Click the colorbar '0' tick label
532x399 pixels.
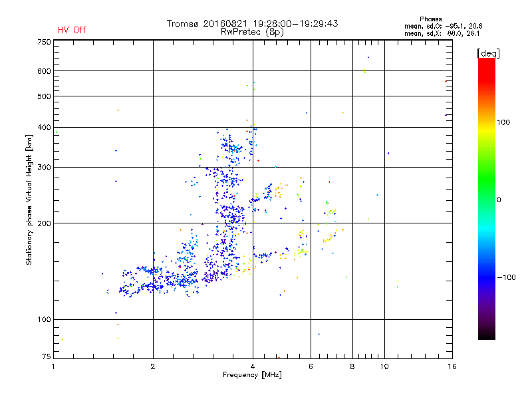(x=499, y=200)
